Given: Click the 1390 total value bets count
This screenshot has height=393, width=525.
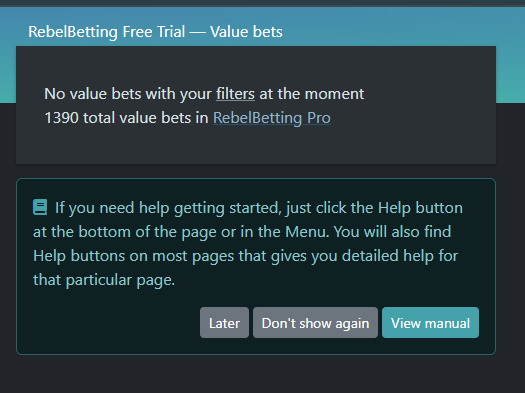Looking at the screenshot, I should point(127,118).
